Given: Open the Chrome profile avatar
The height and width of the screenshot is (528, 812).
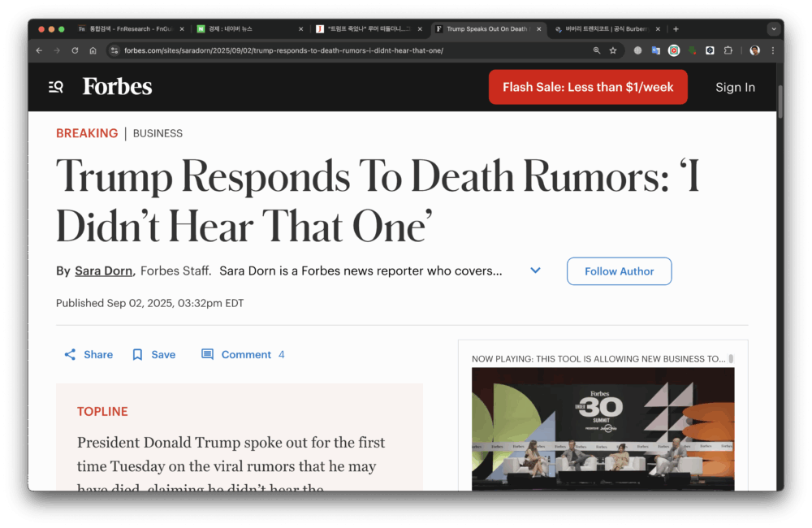Looking at the screenshot, I should pos(754,50).
